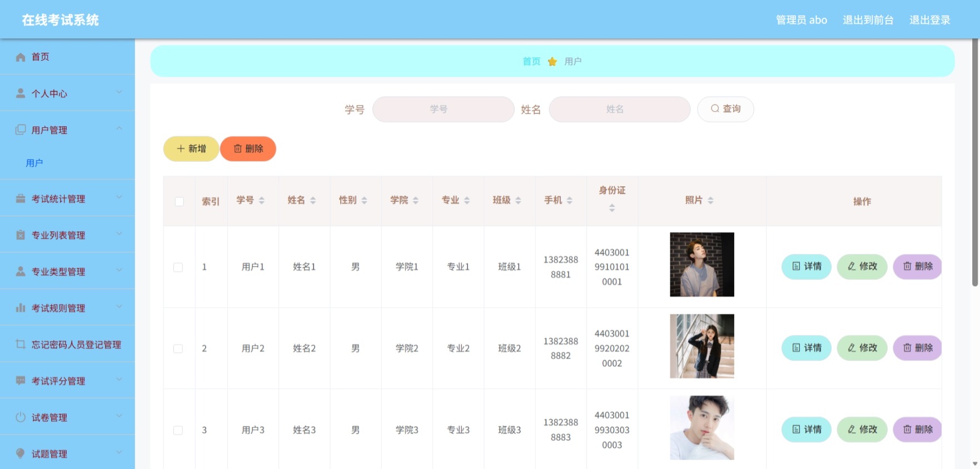Click 管理员 abo in top bar

point(802,20)
